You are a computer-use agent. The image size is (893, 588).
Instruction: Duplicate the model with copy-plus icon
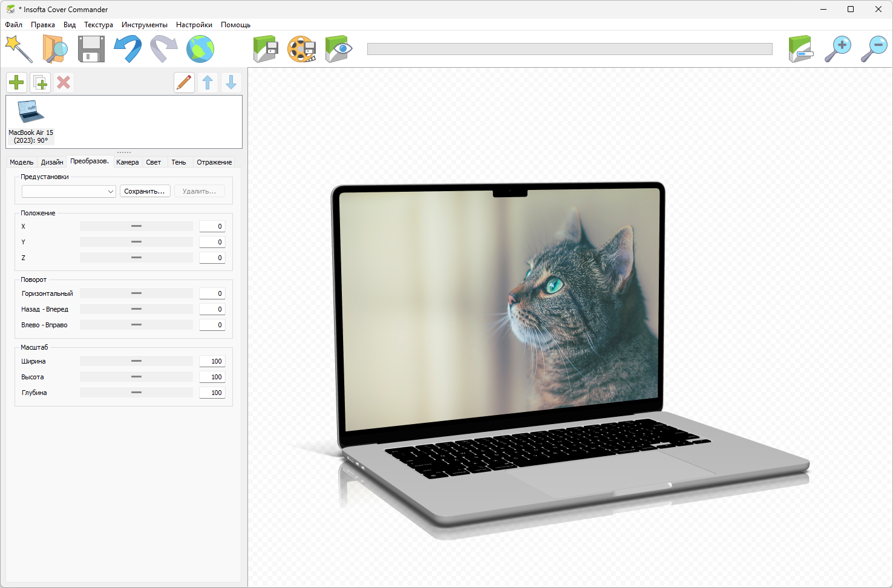(41, 82)
